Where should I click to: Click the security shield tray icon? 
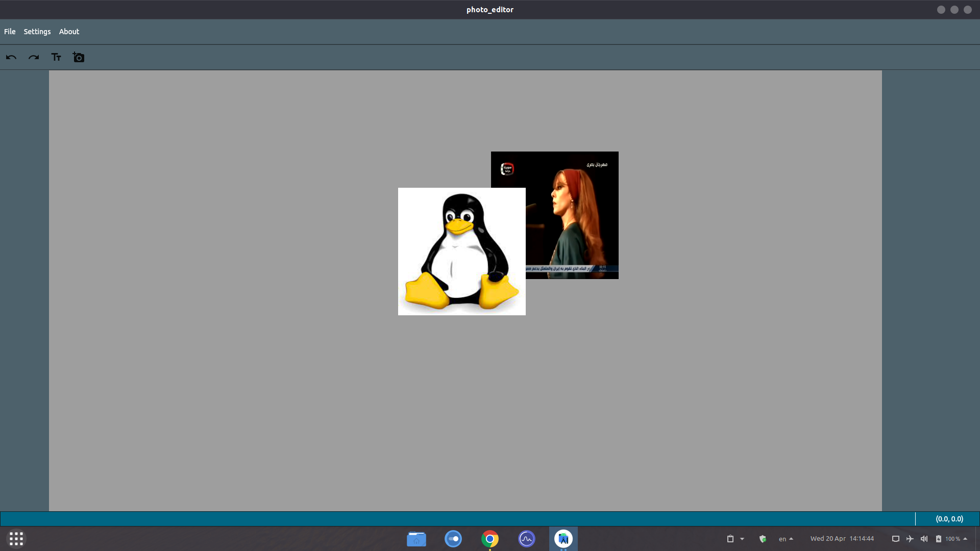(x=763, y=539)
